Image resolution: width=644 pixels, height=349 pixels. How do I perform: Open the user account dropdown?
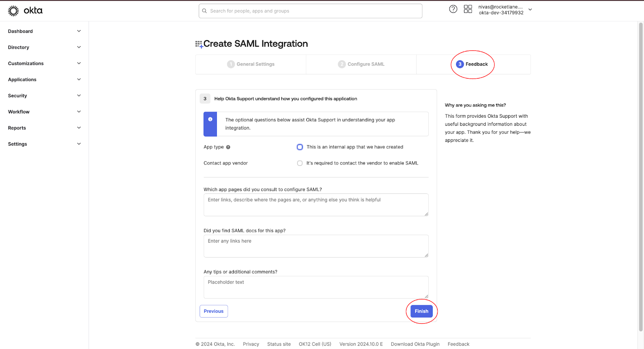(x=505, y=10)
